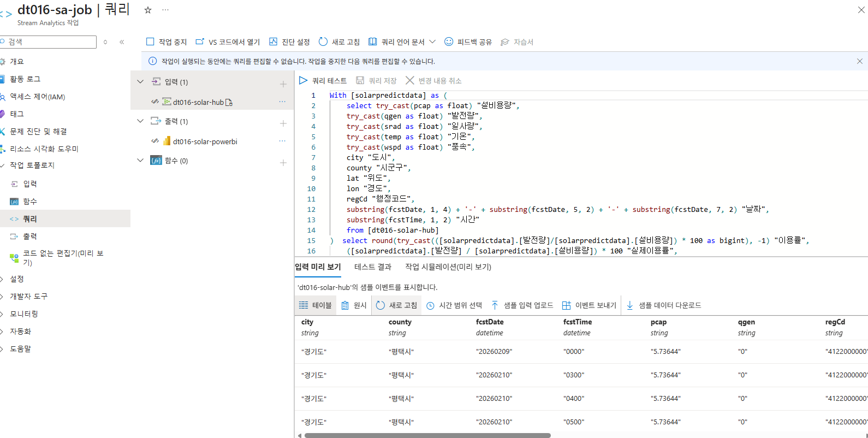This screenshot has width=868, height=438.
Task: Close the blade with top-right X
Action: tap(861, 9)
